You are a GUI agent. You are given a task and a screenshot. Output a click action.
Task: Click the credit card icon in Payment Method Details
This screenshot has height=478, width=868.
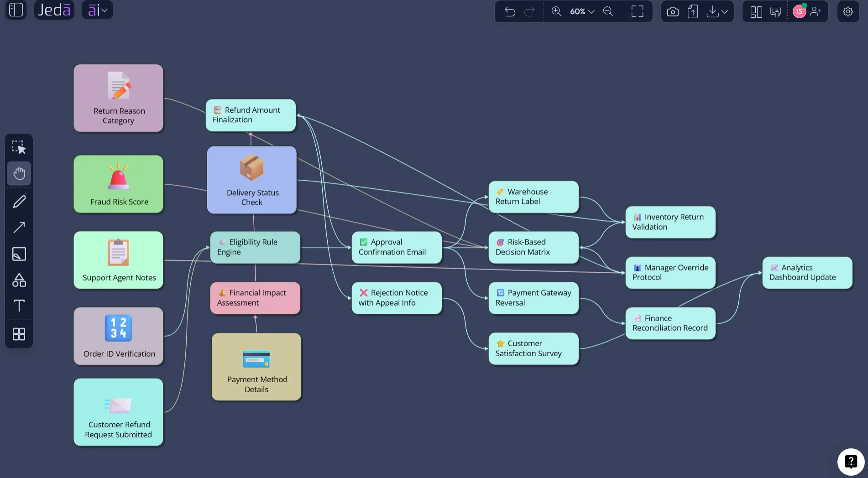point(256,359)
